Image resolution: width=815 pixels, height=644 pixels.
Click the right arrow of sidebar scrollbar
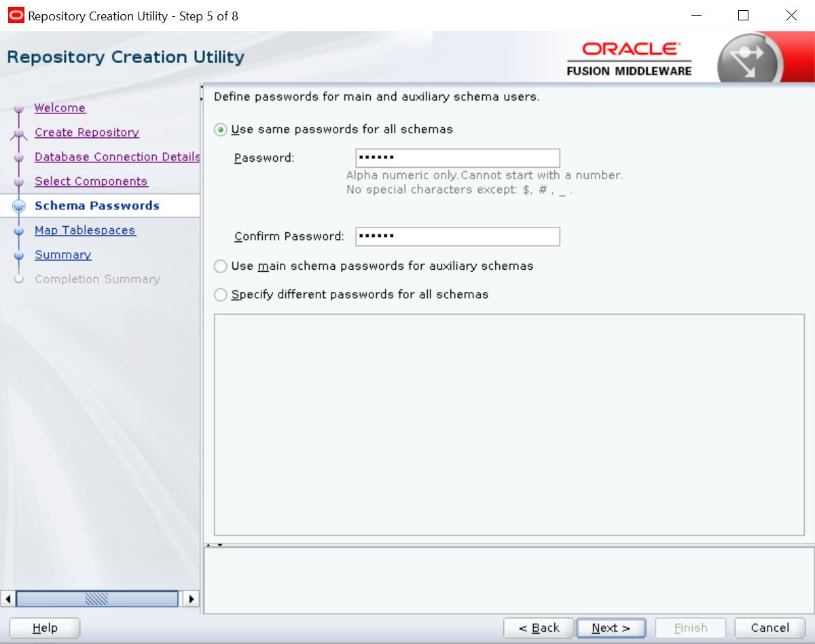[x=190, y=598]
